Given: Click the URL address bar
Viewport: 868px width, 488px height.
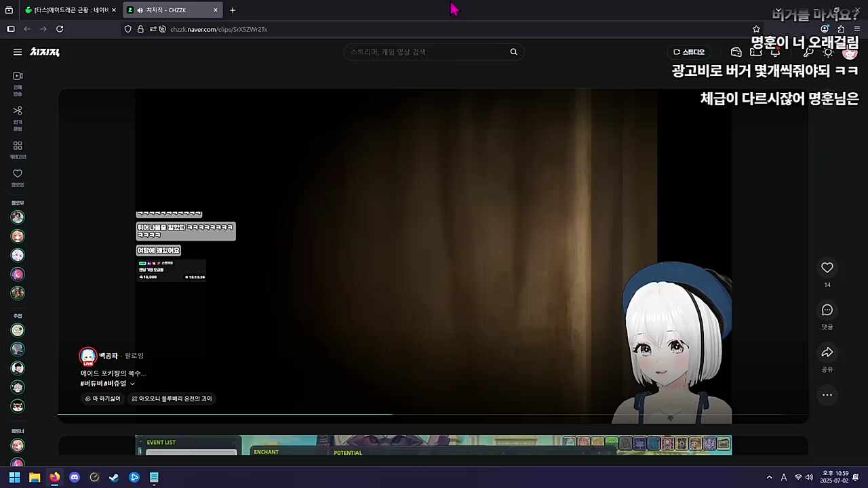Looking at the screenshot, I should point(441,29).
